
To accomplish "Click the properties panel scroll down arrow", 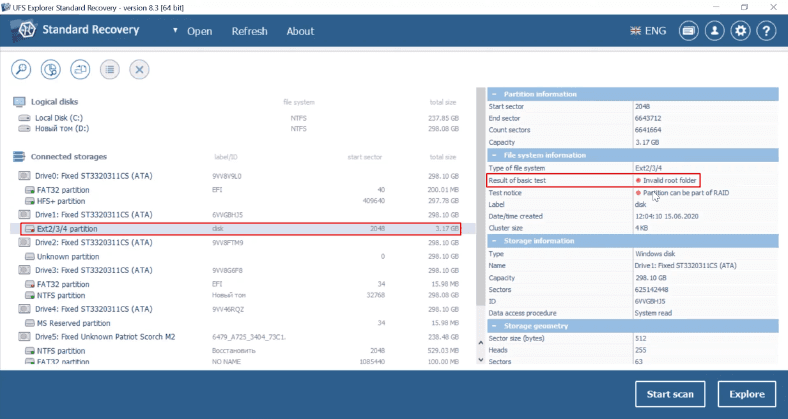I will tap(480, 360).
